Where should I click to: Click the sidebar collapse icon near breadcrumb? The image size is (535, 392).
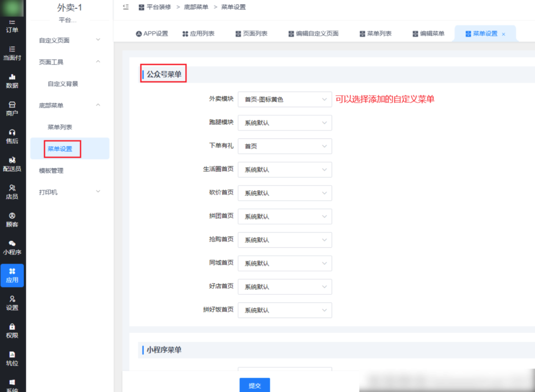click(x=125, y=7)
